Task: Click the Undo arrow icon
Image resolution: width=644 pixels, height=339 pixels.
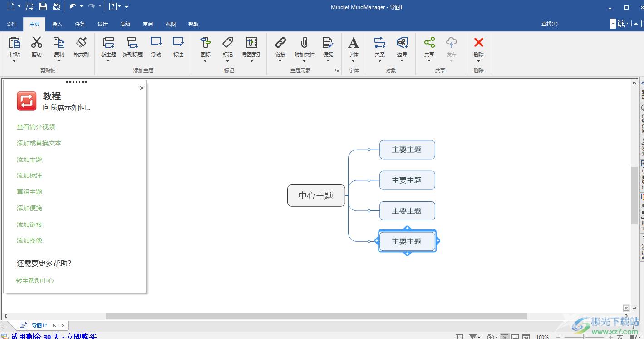Action: pyautogui.click(x=73, y=6)
